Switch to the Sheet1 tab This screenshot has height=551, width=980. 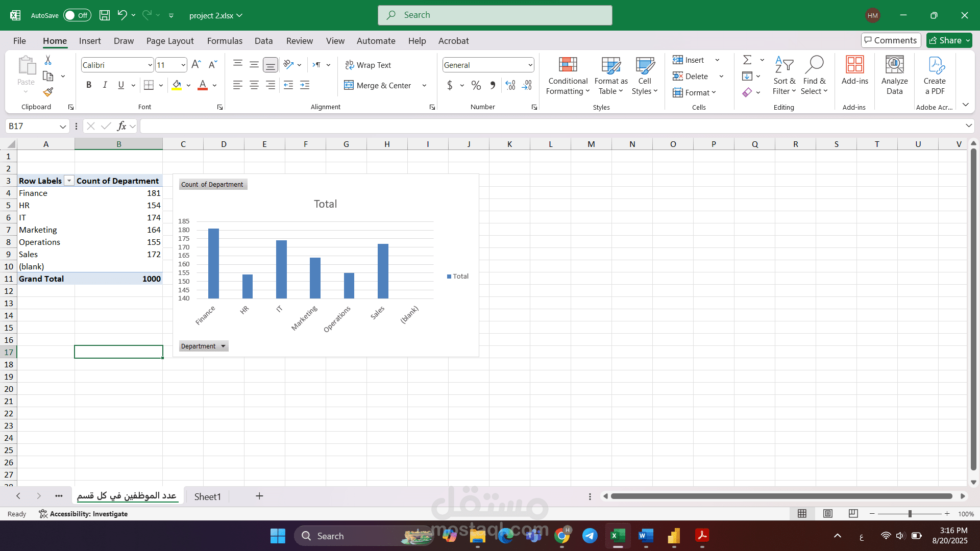coord(207,496)
